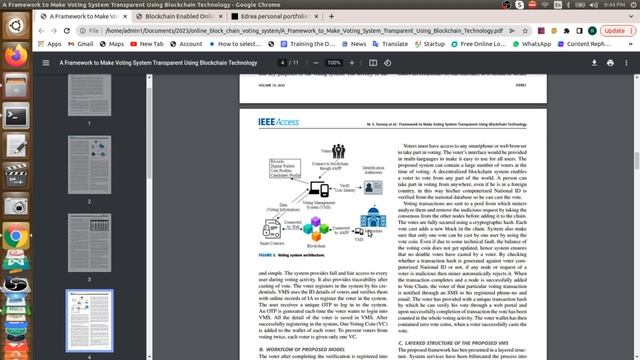Go forward in browser history
Screen dimensions: 640x360
tap(54, 31)
